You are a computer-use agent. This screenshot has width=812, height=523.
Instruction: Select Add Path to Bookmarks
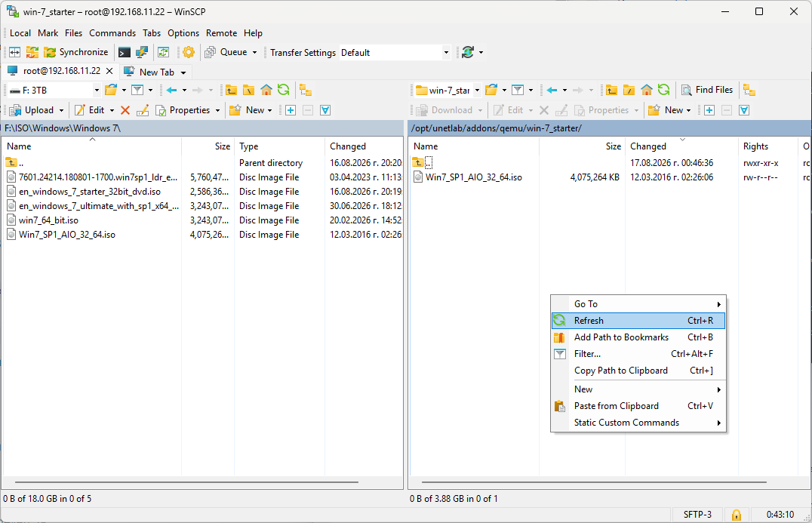(x=638, y=337)
